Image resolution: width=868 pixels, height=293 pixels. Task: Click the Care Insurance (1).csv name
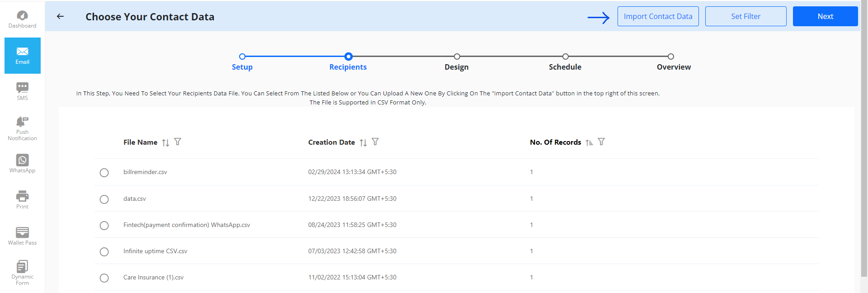click(x=153, y=277)
